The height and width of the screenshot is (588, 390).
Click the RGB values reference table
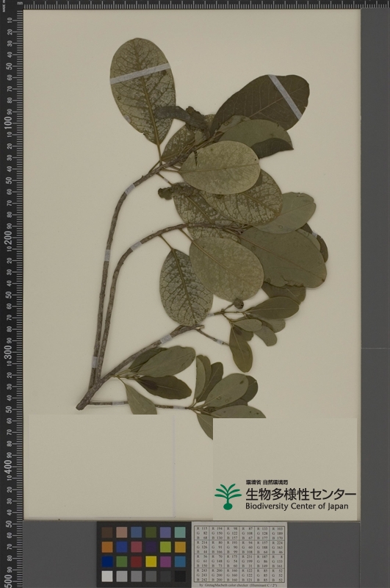pyautogui.click(x=239, y=555)
